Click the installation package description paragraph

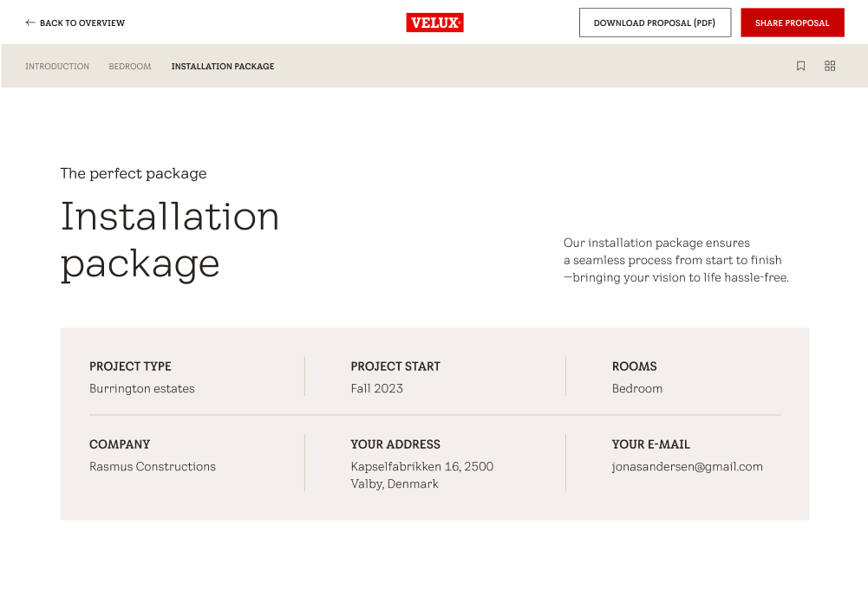coord(675,260)
